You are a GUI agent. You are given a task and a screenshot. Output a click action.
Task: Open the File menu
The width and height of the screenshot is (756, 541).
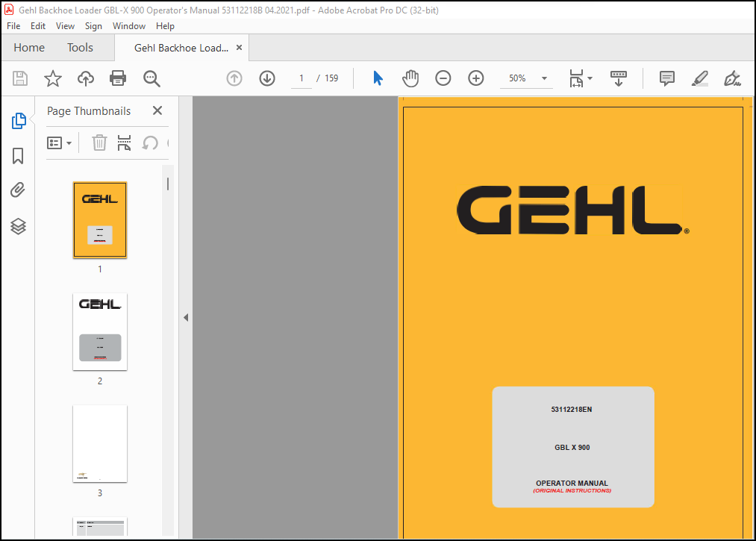(x=13, y=26)
